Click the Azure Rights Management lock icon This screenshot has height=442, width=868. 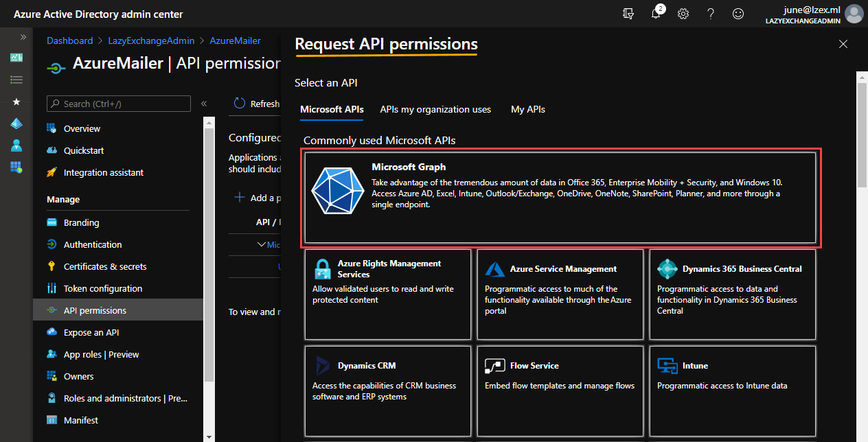322,268
